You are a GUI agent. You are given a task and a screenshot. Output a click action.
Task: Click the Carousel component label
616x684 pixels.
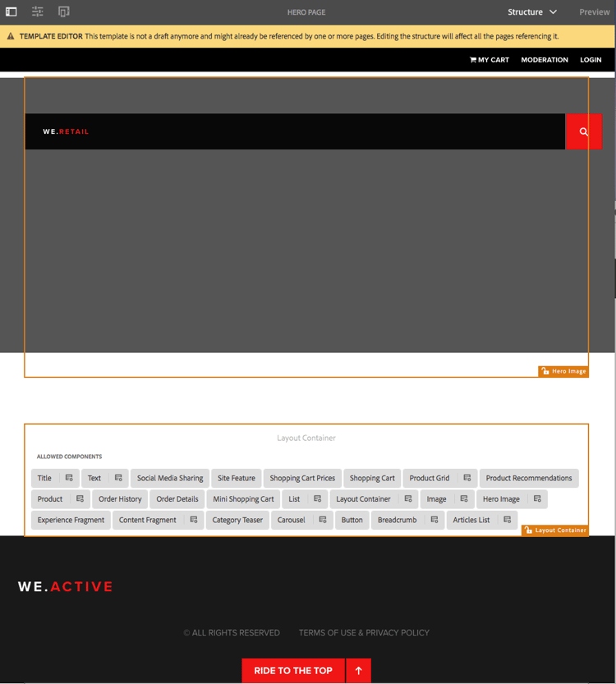tap(291, 520)
